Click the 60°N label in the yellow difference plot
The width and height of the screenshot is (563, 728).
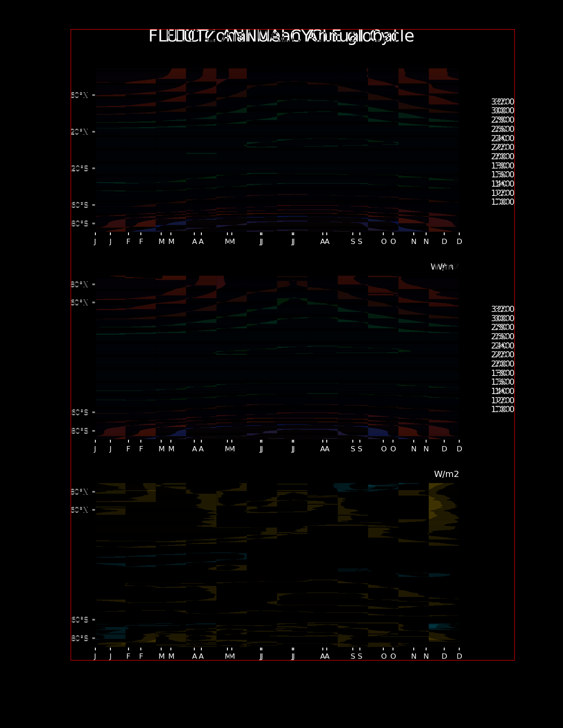pyautogui.click(x=79, y=510)
